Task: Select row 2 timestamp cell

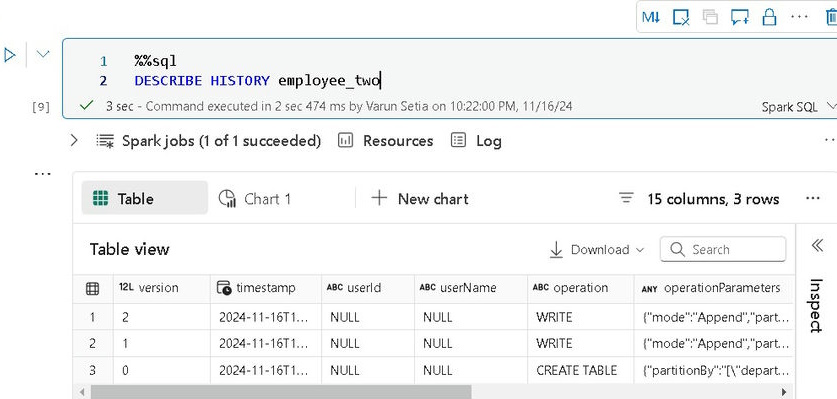Action: [x=266, y=343]
